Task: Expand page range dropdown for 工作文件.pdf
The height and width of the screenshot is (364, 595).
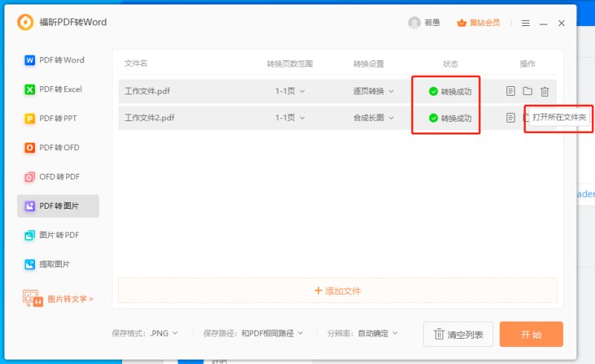Action: click(290, 91)
